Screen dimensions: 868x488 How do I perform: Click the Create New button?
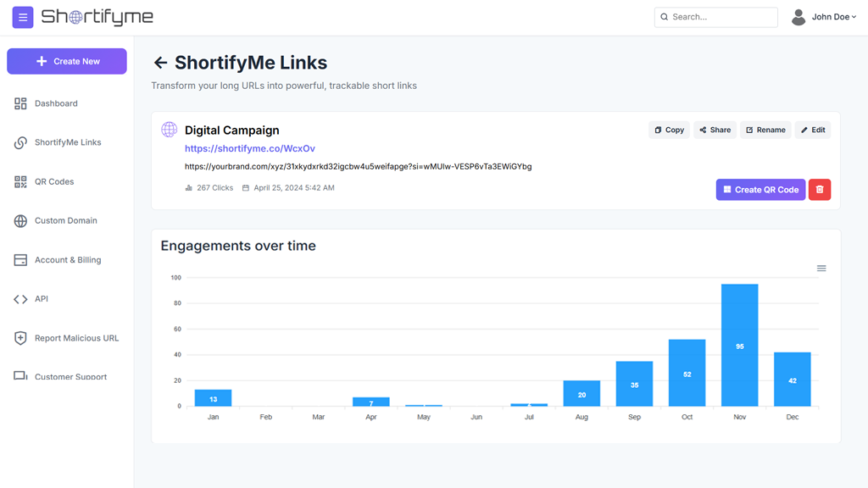tap(66, 61)
